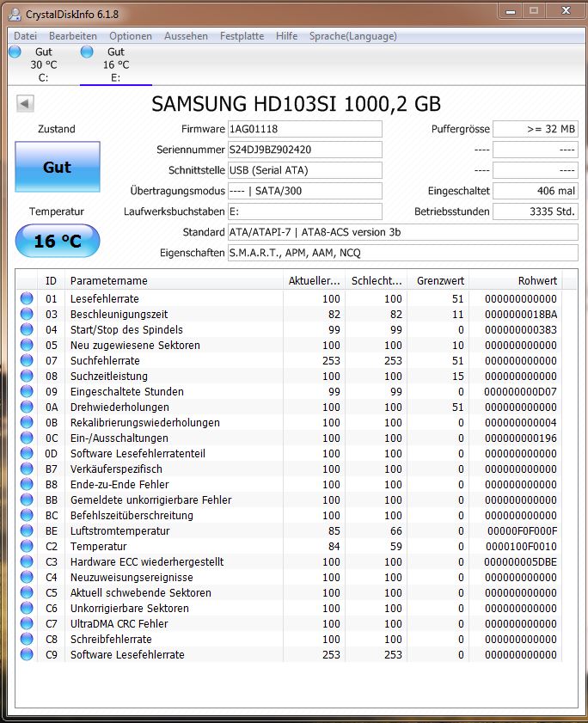The height and width of the screenshot is (723, 588).
Task: Click status orb of Suchzeitleistung row
Action: (27, 376)
